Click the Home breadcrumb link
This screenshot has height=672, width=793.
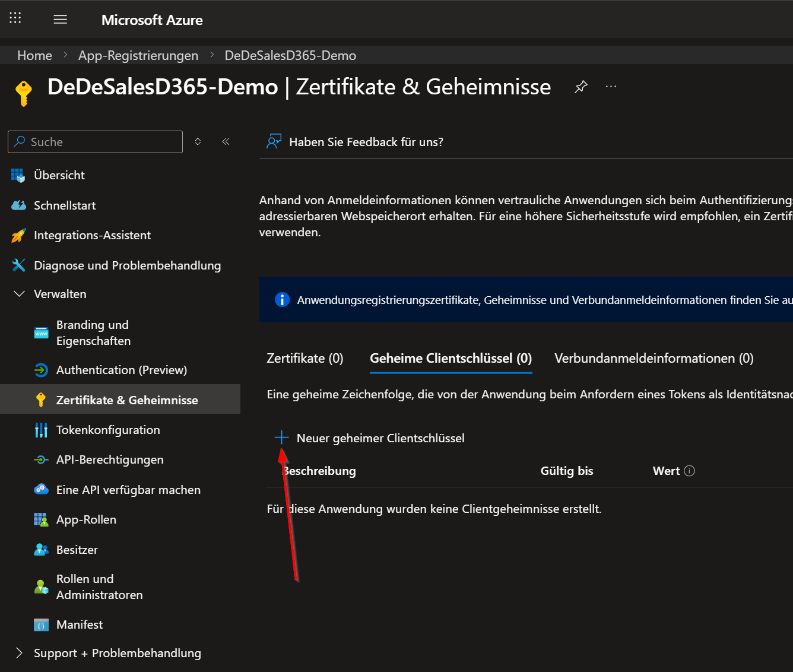[x=34, y=55]
